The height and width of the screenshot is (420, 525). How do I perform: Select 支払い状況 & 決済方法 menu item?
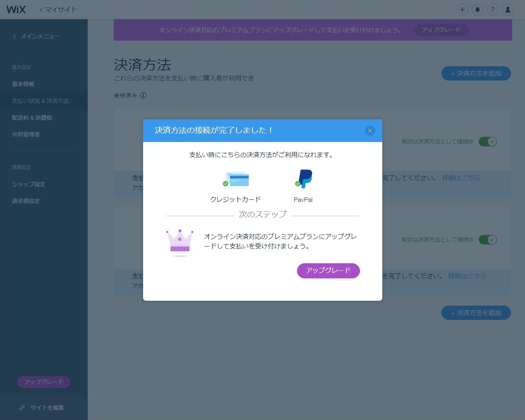[40, 101]
